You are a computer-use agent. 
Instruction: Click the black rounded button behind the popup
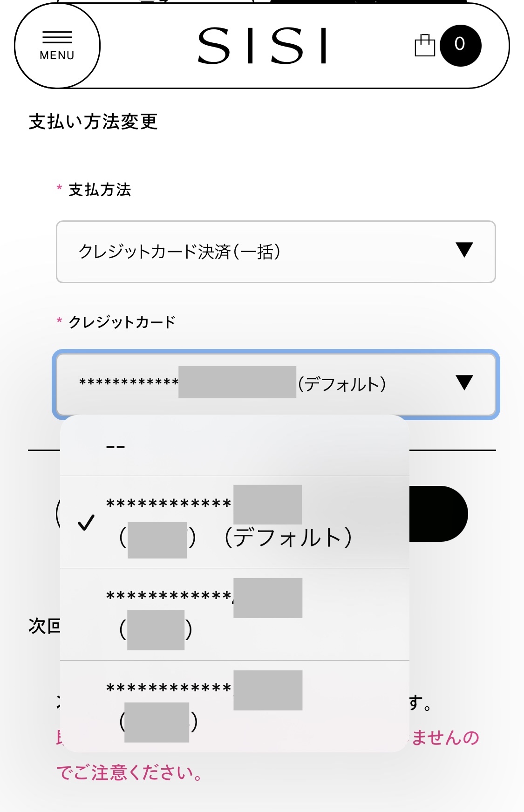[438, 514]
